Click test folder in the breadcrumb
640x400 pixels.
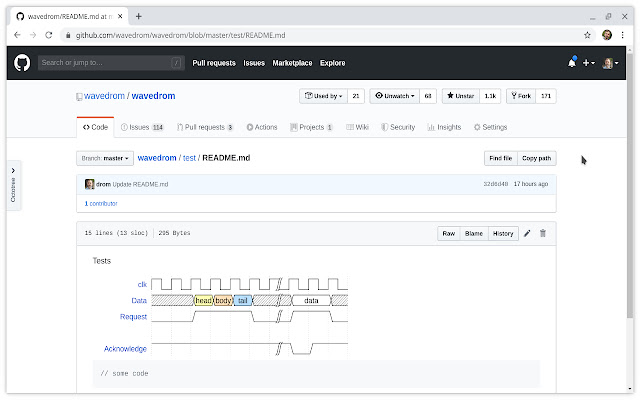189,158
